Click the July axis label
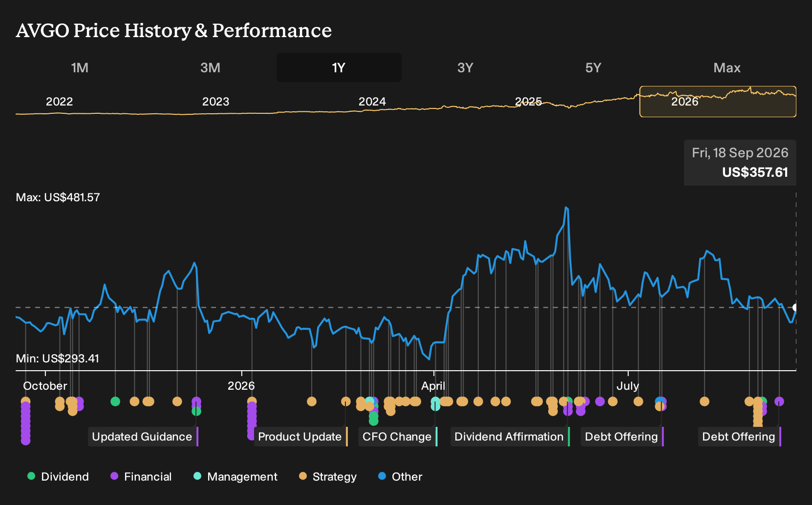Viewport: 812px width, 505px height. click(x=627, y=386)
